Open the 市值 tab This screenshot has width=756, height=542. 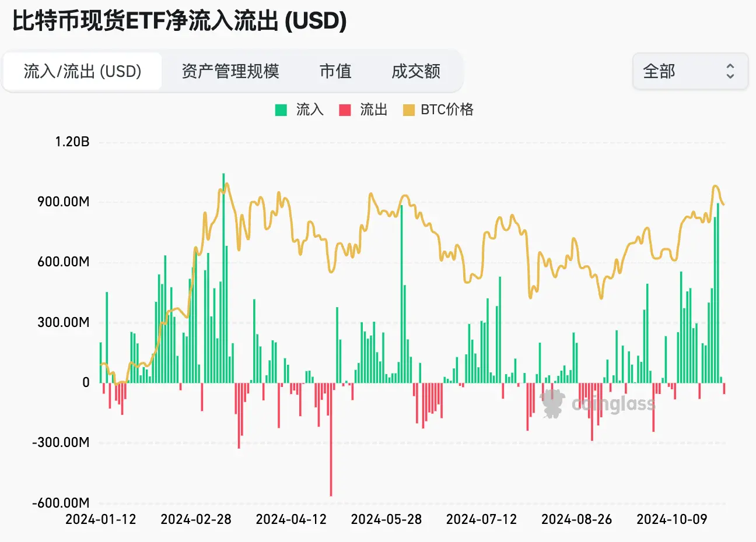(335, 71)
